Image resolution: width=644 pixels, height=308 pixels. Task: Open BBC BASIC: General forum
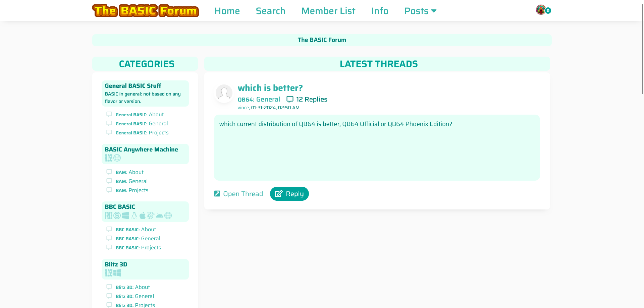[x=138, y=239]
